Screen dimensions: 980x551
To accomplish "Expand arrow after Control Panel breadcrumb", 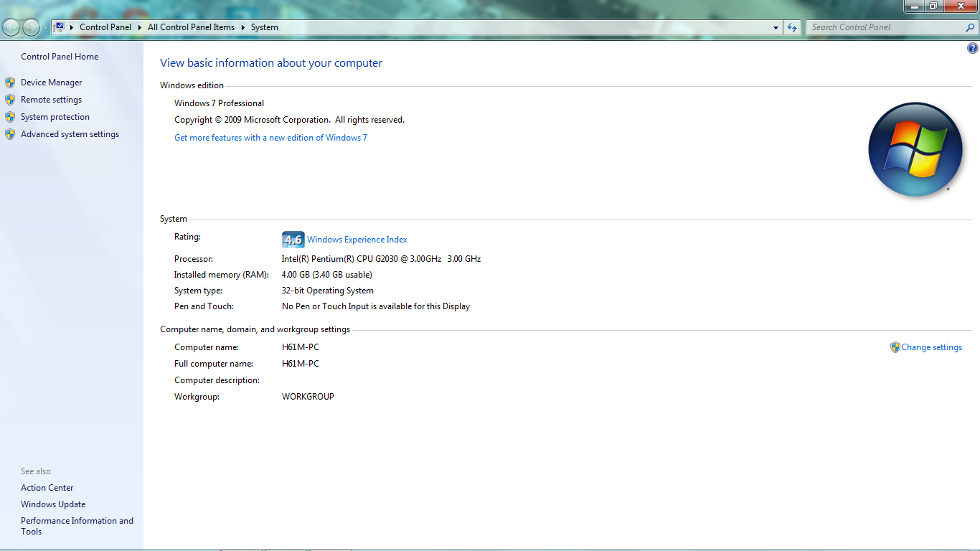I will pyautogui.click(x=140, y=27).
